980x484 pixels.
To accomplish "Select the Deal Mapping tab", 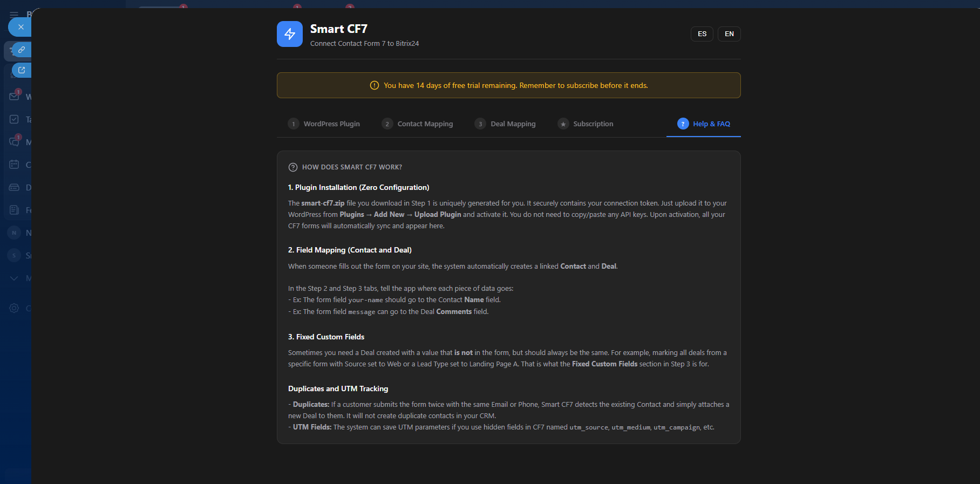I will click(505, 124).
